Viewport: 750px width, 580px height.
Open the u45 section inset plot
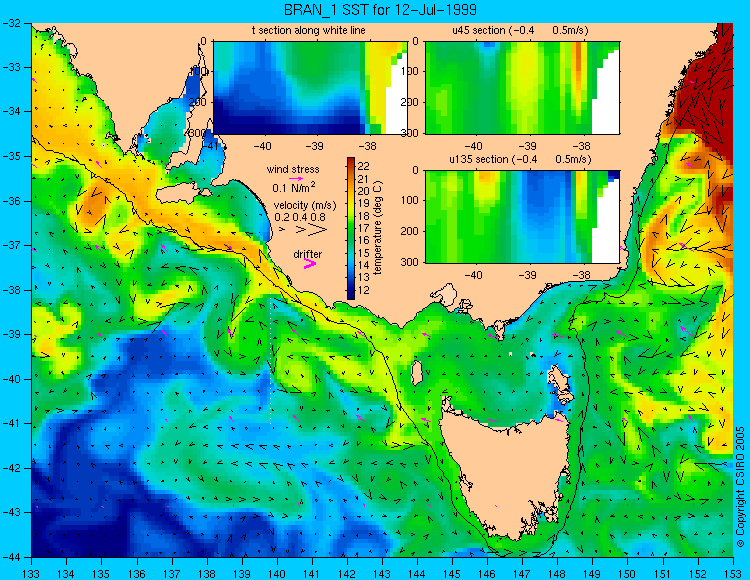[x=522, y=88]
